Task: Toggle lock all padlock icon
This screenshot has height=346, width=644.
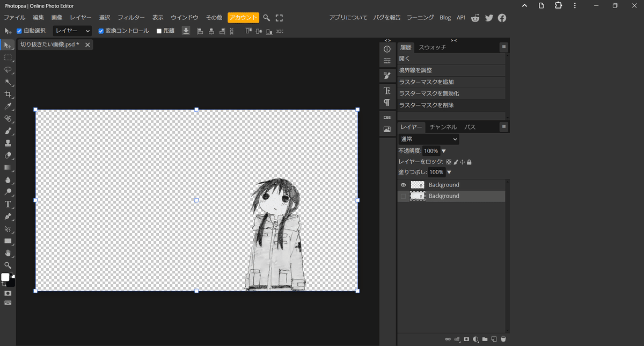Action: pos(469,162)
